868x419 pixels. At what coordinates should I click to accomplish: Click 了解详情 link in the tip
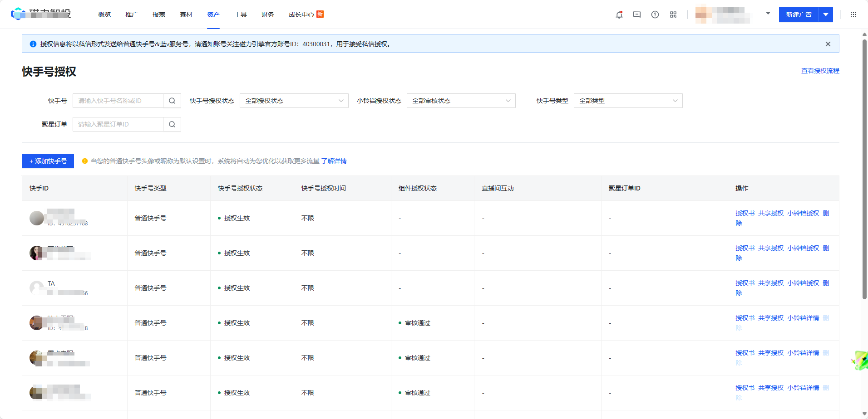tap(334, 161)
